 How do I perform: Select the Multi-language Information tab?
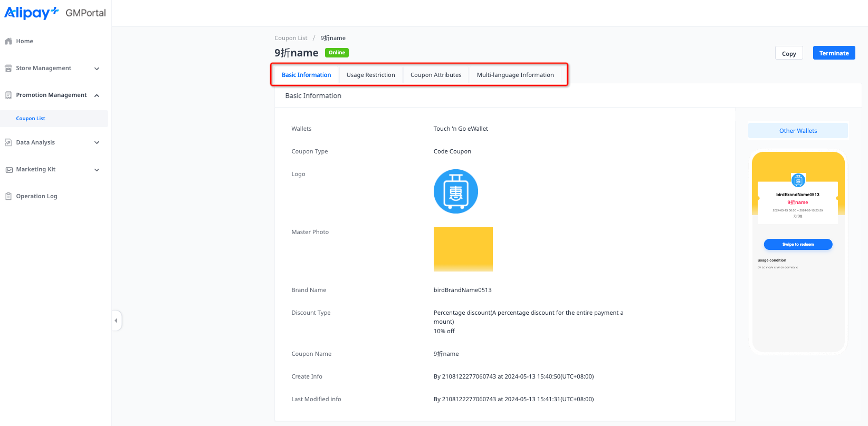coord(515,75)
